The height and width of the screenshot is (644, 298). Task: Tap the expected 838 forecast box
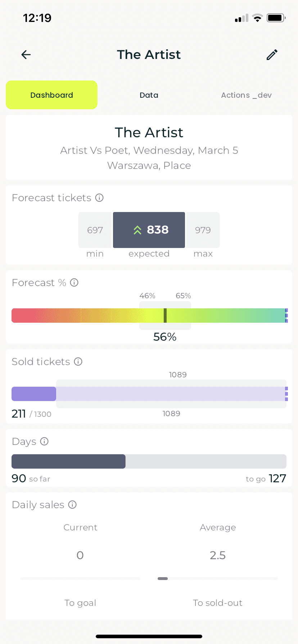click(x=149, y=230)
